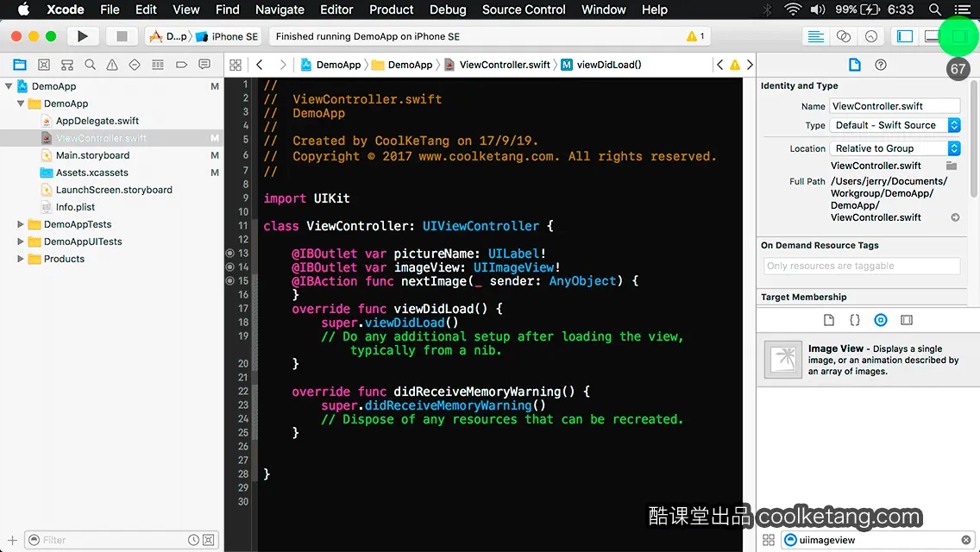
Task: Run the DemoApp with the play button
Action: (82, 36)
